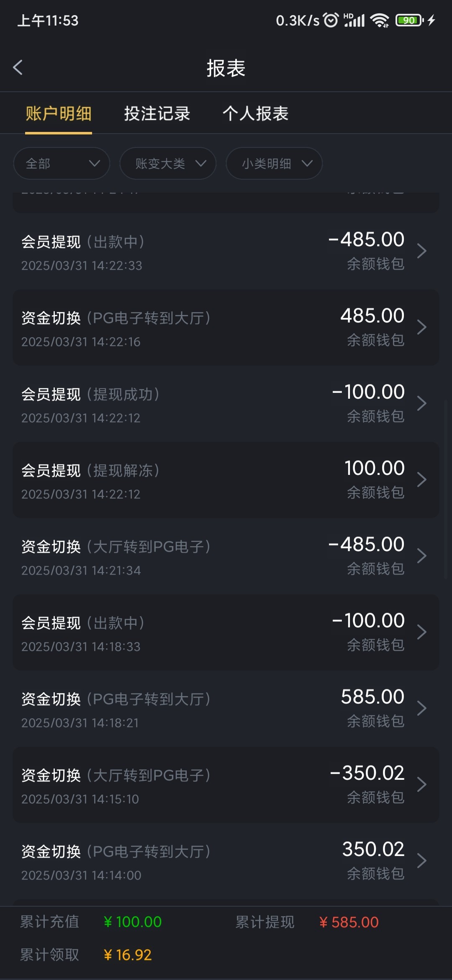Open 会员提现 (出款中) record at 14:18:33
The image size is (452, 980).
pyautogui.click(x=226, y=632)
